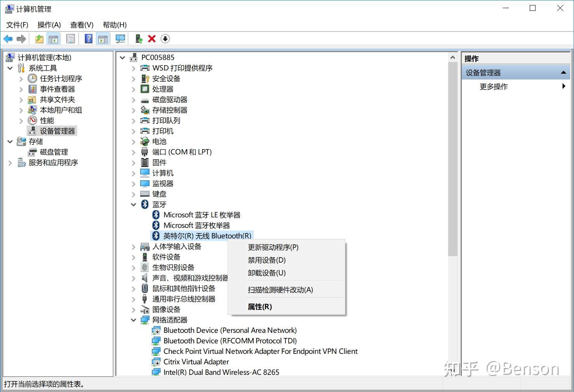Collapse the 存储 node in the left tree
The width and height of the screenshot is (574, 392).
coord(10,141)
